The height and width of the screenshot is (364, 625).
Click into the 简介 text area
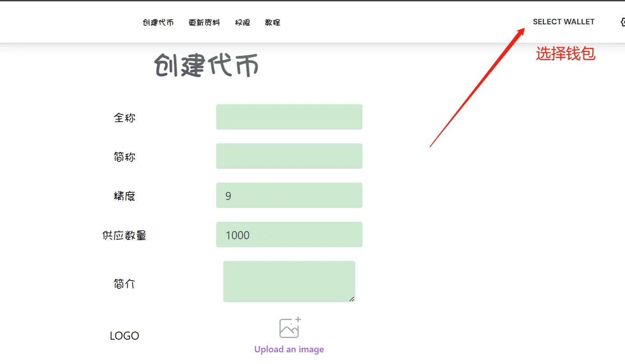click(289, 282)
